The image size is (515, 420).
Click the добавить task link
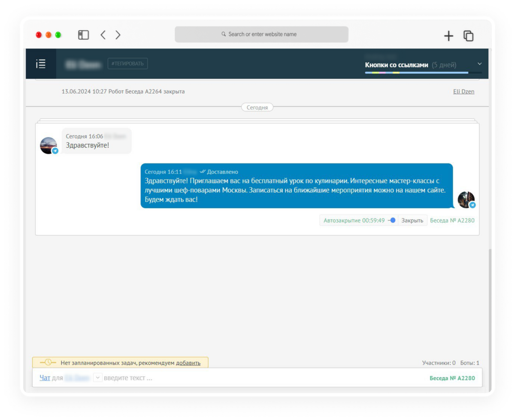click(188, 363)
